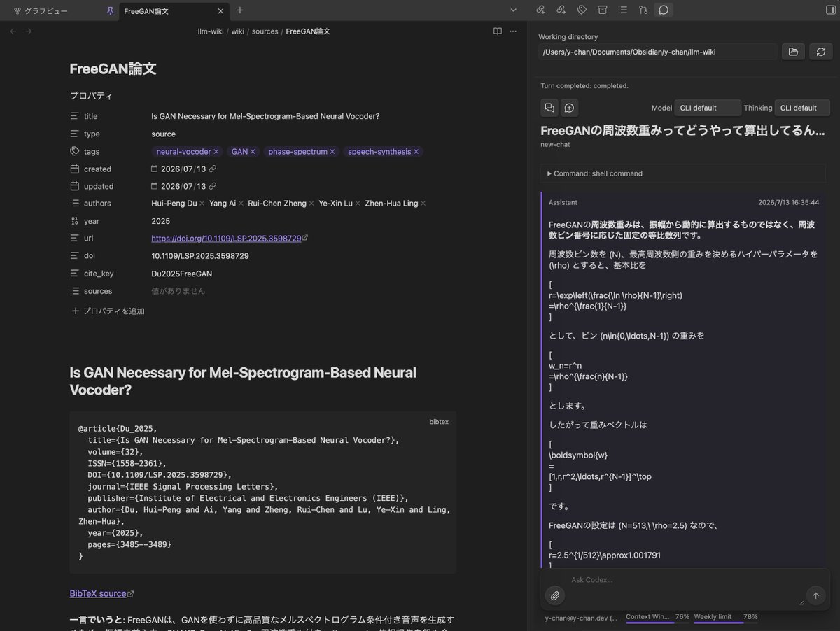Attach a file with paperclip button

tap(555, 595)
